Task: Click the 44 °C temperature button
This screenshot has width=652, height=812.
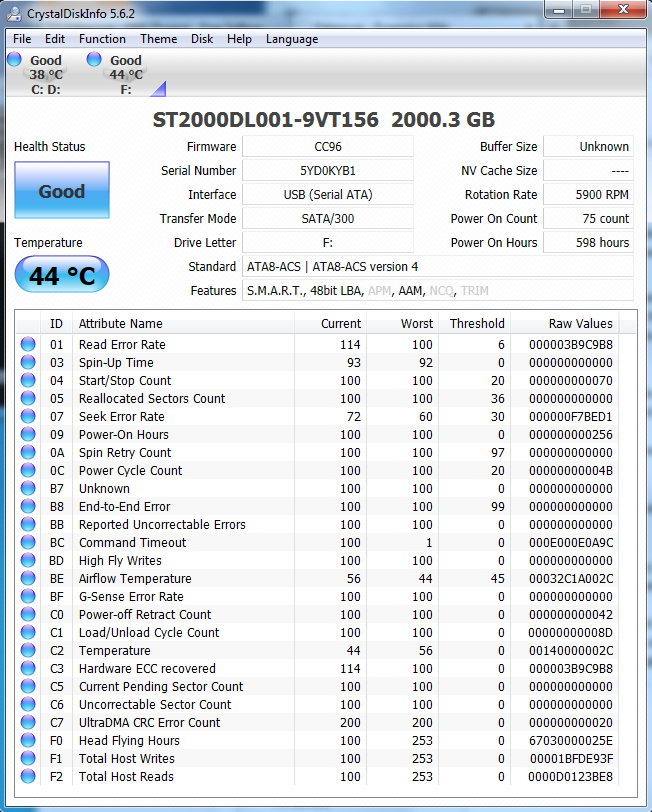Action: tap(62, 274)
